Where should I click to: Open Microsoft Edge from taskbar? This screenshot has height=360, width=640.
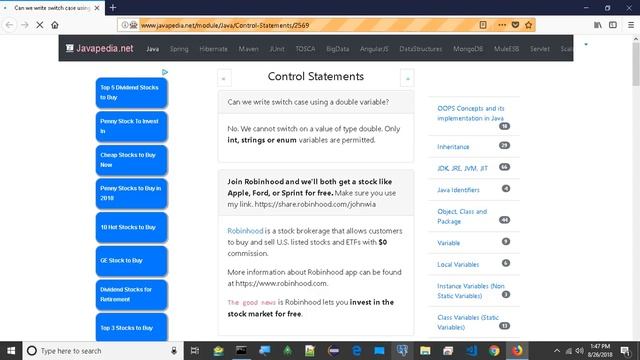click(356, 351)
